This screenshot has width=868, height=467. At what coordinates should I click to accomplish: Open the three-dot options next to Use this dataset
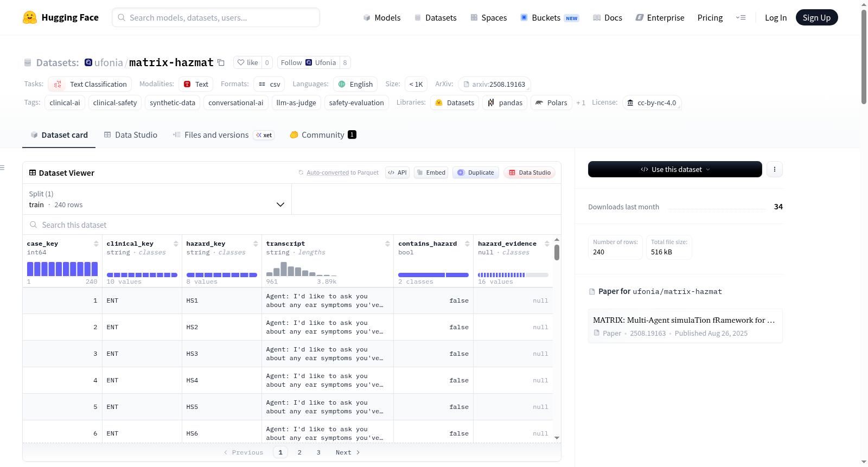pyautogui.click(x=774, y=169)
